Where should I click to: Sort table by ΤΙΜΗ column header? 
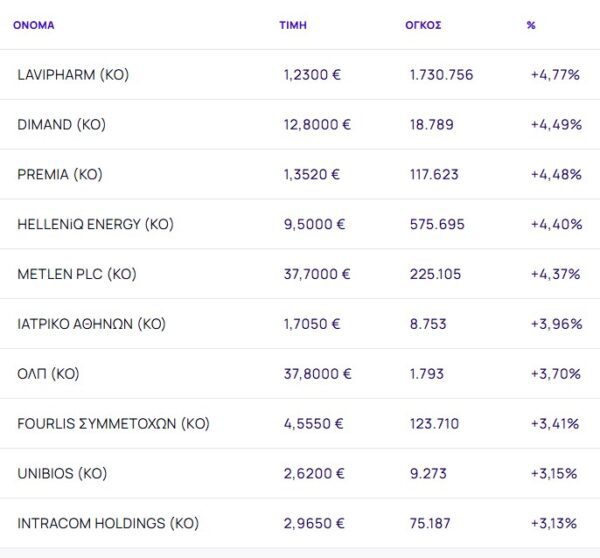pos(293,25)
